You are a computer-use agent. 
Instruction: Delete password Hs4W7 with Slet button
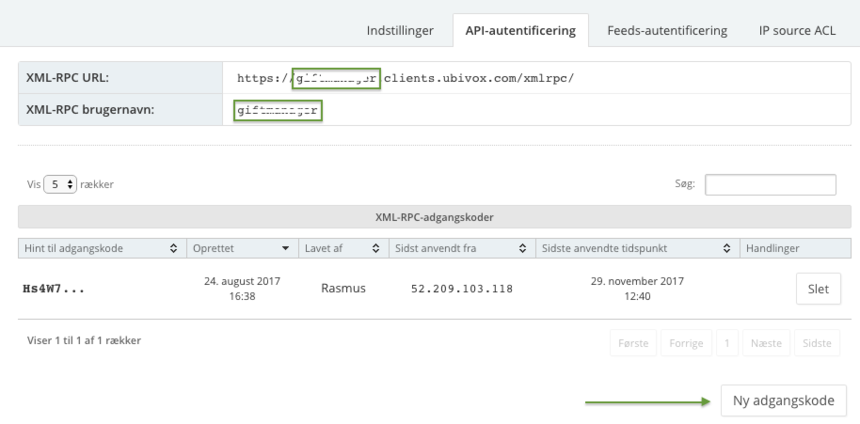tap(817, 289)
